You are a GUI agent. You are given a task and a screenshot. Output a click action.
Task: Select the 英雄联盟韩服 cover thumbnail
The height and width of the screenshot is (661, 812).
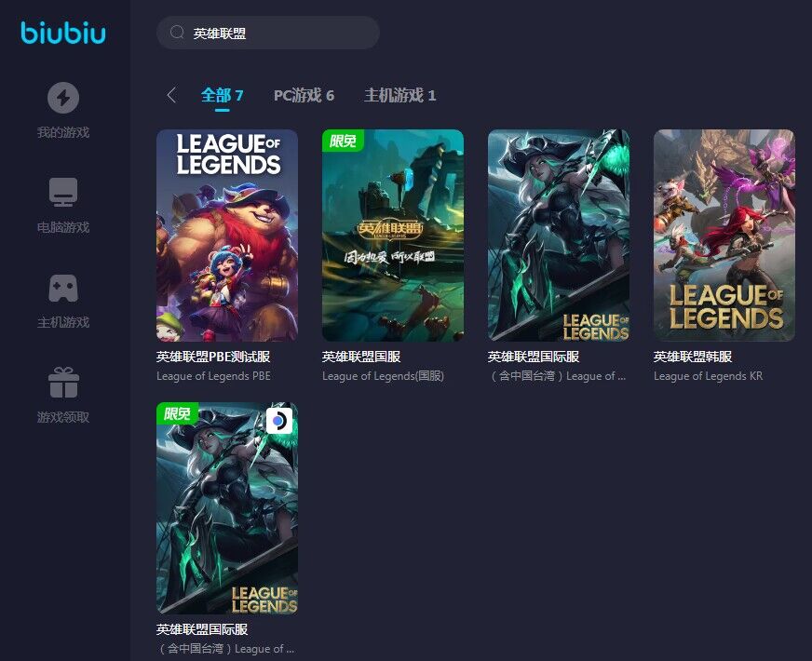tap(724, 235)
